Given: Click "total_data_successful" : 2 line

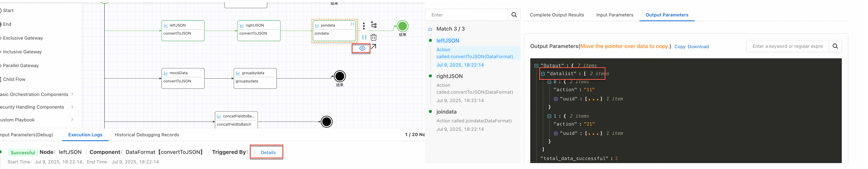Looking at the screenshot, I should (579, 159).
